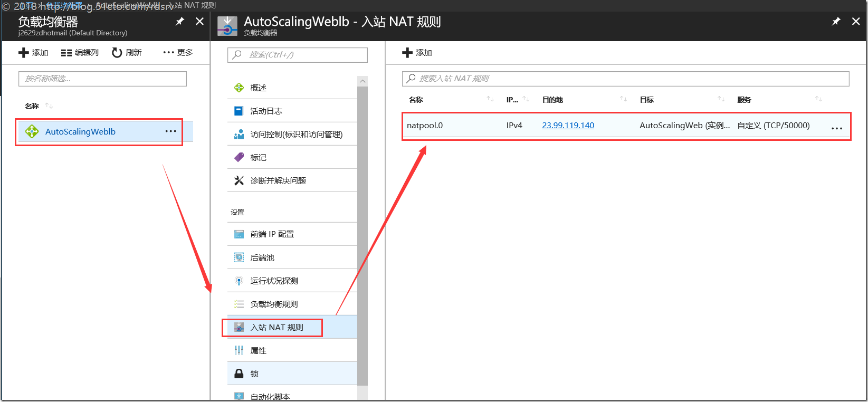Open the Tags menu item
The width and height of the screenshot is (868, 402).
coord(292,157)
